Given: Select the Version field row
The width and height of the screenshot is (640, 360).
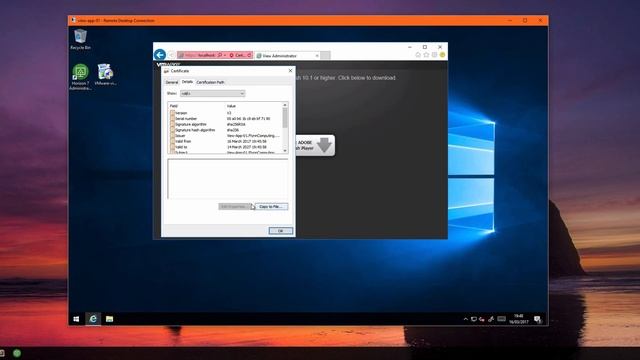Looking at the screenshot, I should [x=225, y=113].
